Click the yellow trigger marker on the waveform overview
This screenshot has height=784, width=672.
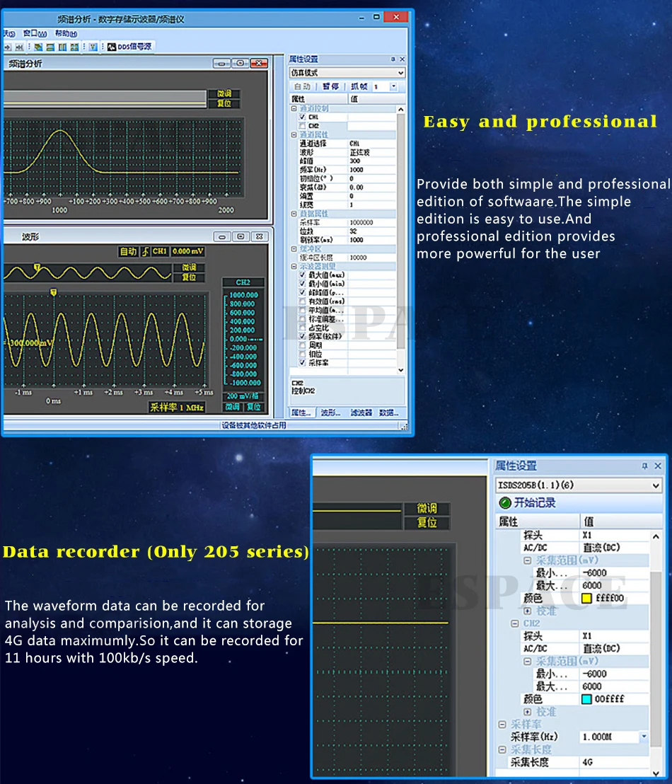(x=37, y=268)
